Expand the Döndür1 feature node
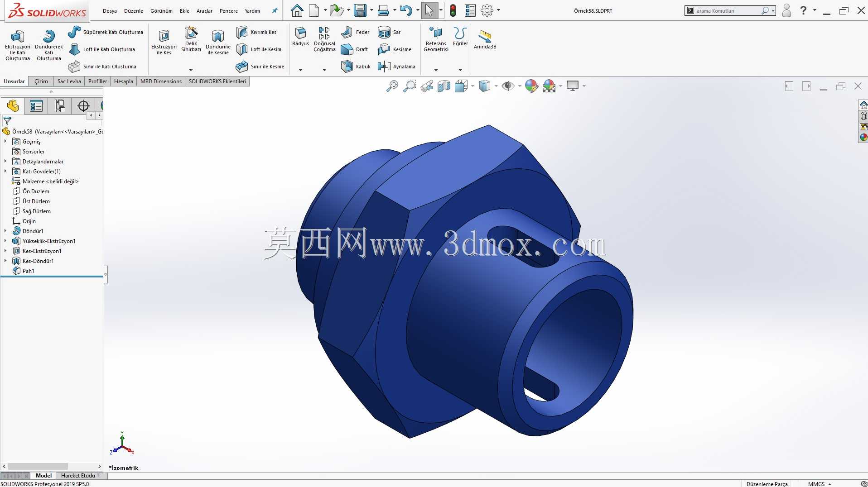 click(x=5, y=231)
